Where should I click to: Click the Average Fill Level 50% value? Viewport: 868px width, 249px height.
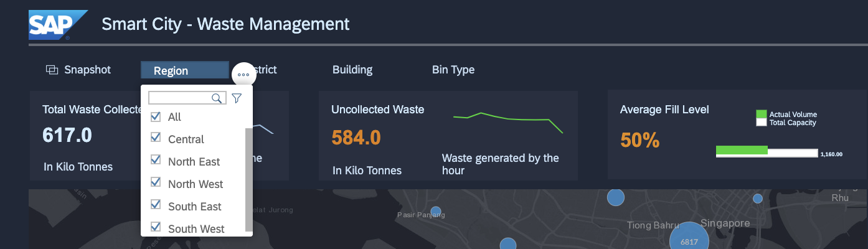pos(639,140)
